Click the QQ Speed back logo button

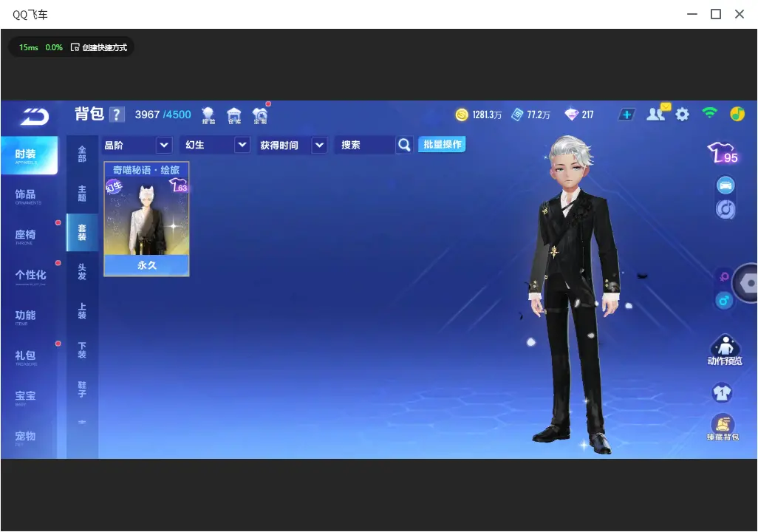(x=34, y=116)
